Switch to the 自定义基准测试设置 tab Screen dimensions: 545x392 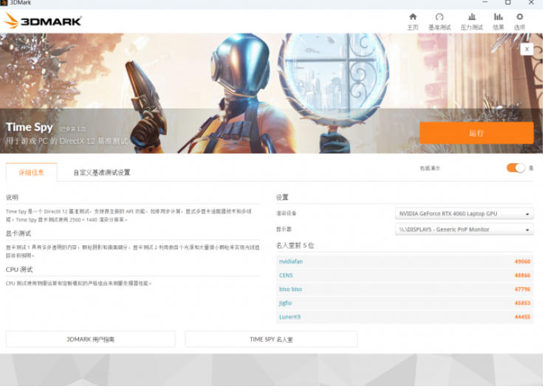[x=101, y=173]
